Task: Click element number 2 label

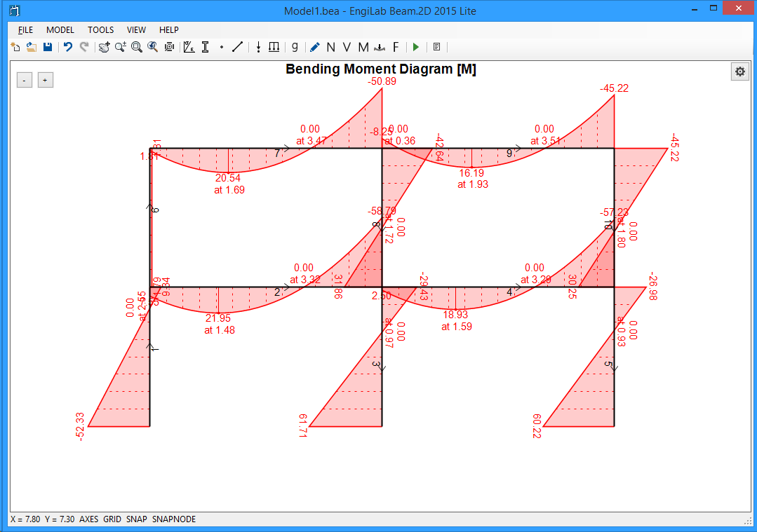Action: point(277,292)
